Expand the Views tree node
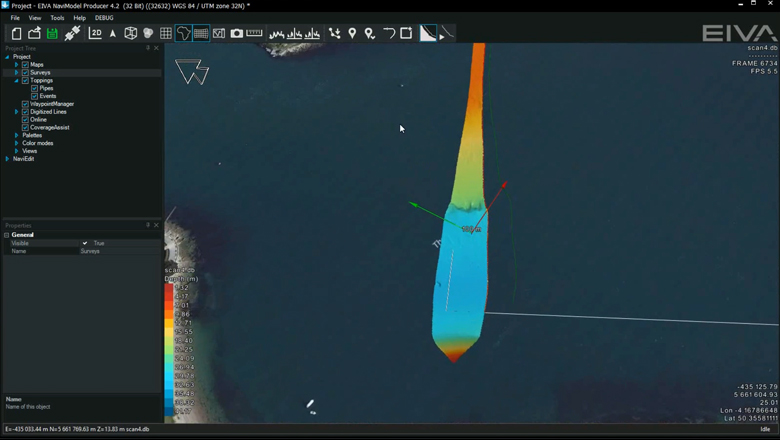This screenshot has height=440, width=780. point(16,151)
